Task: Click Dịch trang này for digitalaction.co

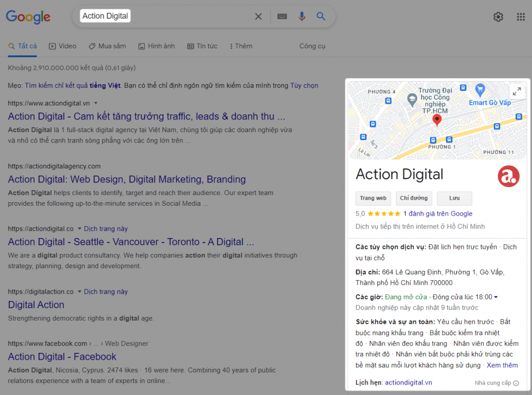Action: coord(106,292)
